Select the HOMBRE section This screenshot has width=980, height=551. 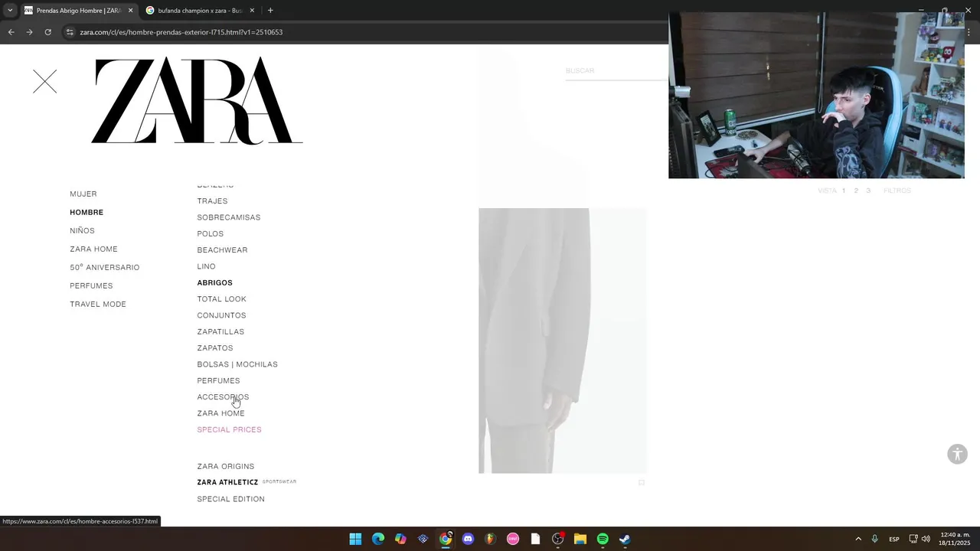pos(87,213)
